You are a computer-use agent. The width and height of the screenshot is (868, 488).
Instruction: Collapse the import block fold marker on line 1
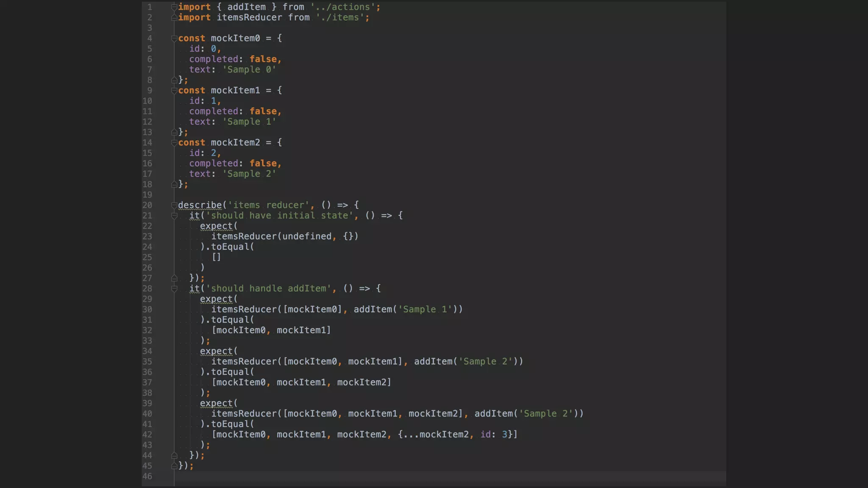pos(174,7)
